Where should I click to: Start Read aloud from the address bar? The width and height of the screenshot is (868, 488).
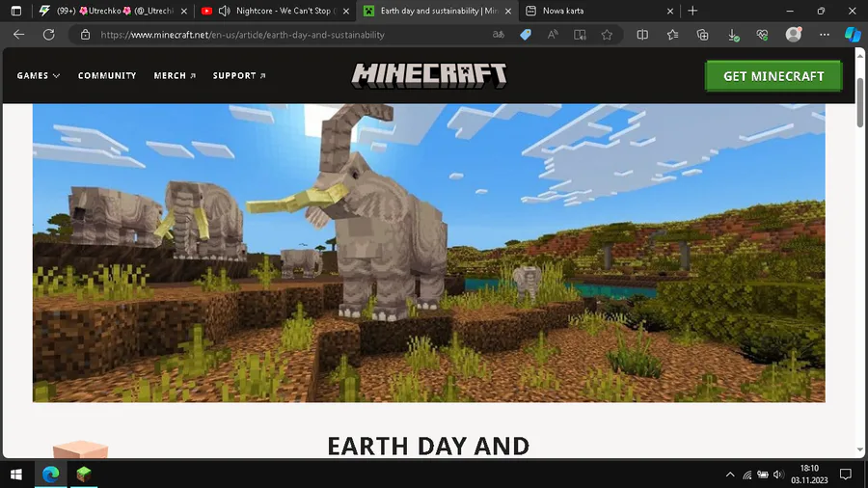pyautogui.click(x=553, y=35)
